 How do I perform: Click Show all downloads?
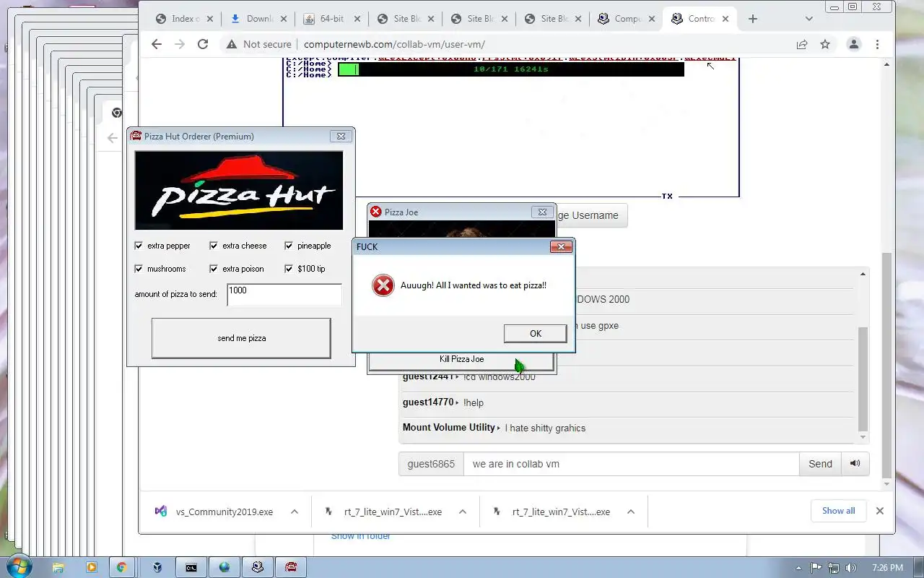click(x=838, y=511)
